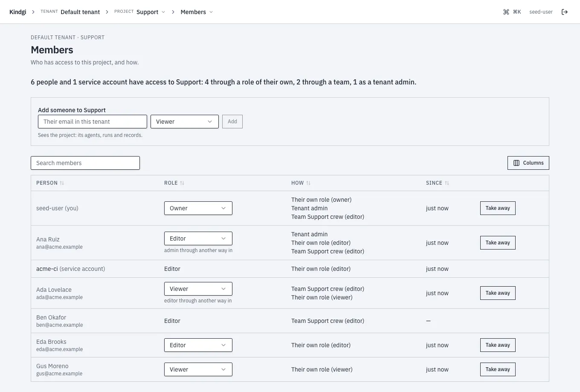Click the email ben@acme.example
The image size is (580, 392).
point(59,325)
